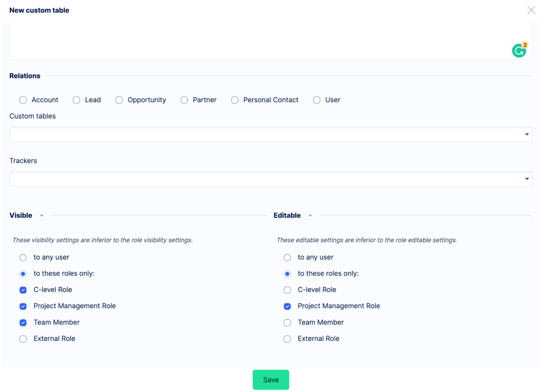Collapse the Editable section chevron
The height and width of the screenshot is (392, 541).
tap(310, 215)
